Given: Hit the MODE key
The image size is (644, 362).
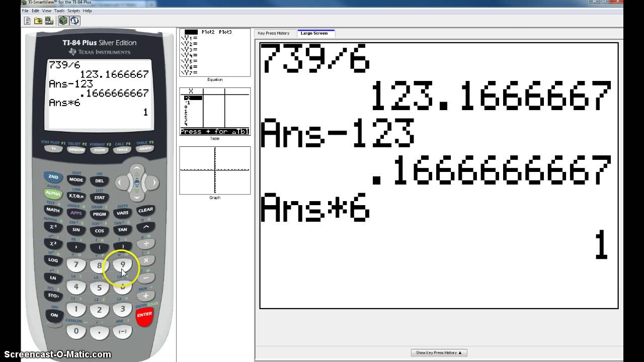Looking at the screenshot, I should pyautogui.click(x=76, y=179).
